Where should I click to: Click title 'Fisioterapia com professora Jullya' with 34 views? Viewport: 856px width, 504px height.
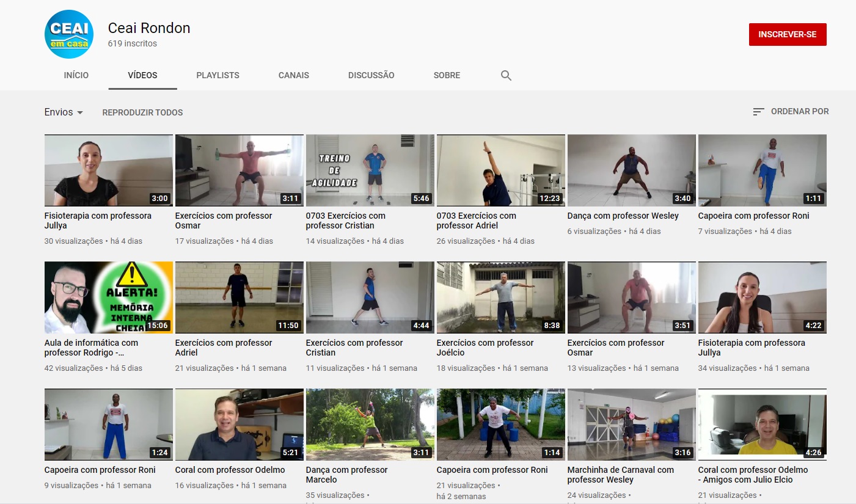[x=752, y=348]
